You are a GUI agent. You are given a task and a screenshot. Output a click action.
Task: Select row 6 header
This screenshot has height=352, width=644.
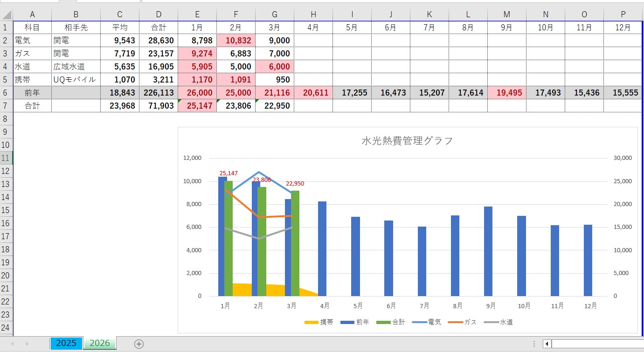(7, 93)
